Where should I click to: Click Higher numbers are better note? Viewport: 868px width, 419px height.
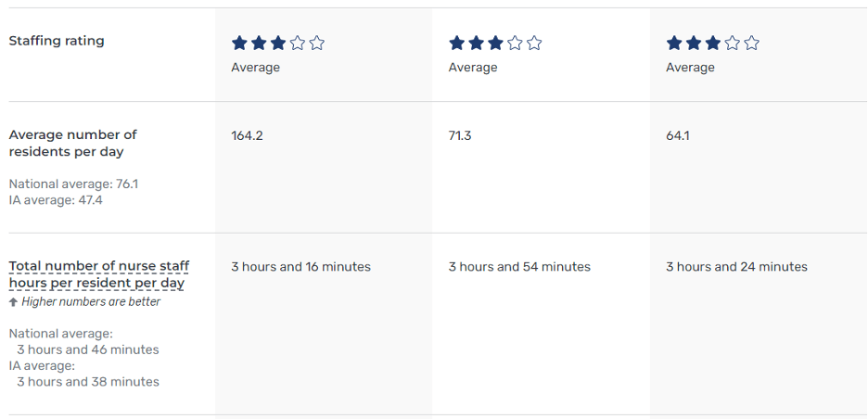coord(91,302)
